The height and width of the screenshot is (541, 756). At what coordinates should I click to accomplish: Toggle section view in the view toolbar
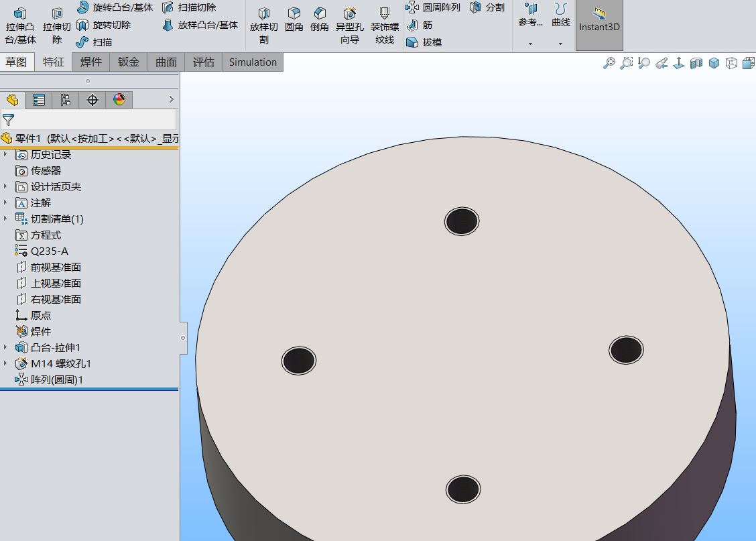(696, 63)
